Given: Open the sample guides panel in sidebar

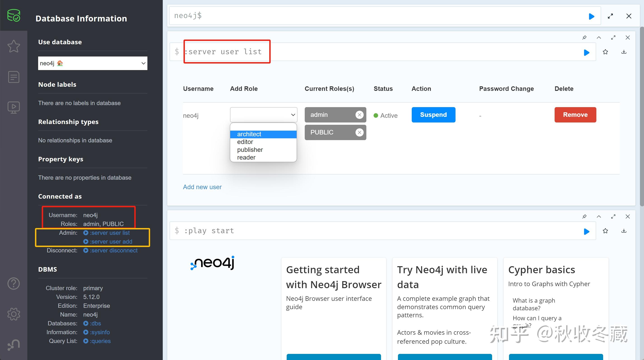Looking at the screenshot, I should [x=14, y=107].
